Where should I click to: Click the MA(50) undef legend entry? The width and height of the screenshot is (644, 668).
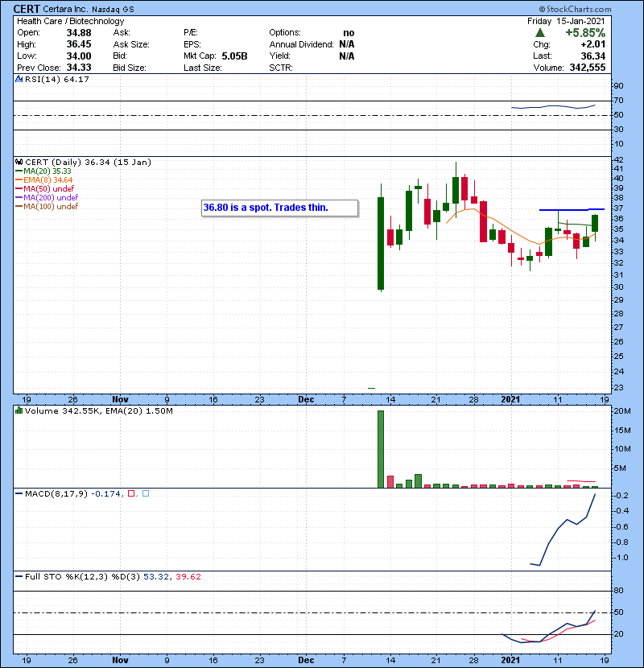45,188
